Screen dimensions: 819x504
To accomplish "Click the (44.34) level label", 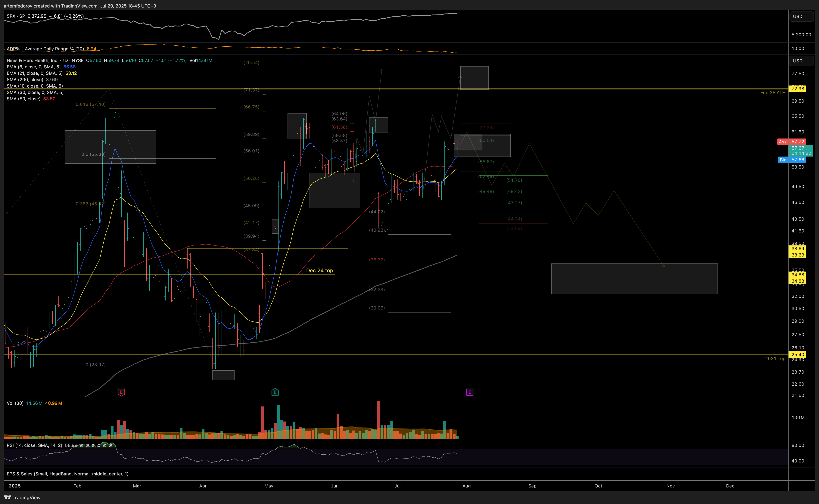I will pyautogui.click(x=514, y=219).
